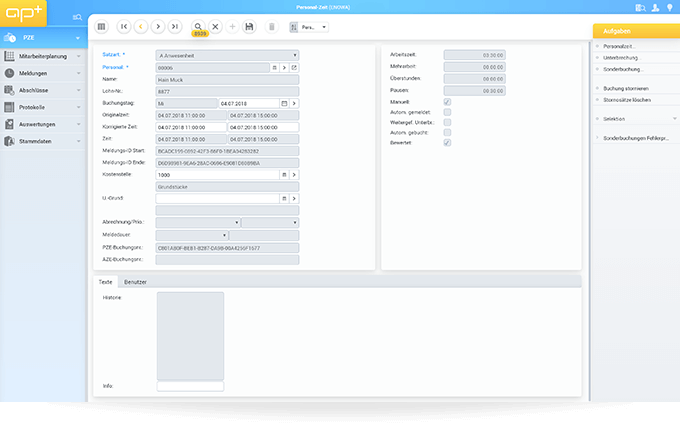The height and width of the screenshot is (439, 680).
Task: Click the save diskette icon
Action: tap(249, 27)
